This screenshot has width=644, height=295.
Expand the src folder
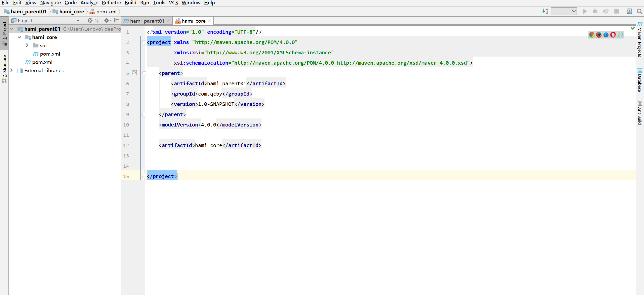pos(27,46)
